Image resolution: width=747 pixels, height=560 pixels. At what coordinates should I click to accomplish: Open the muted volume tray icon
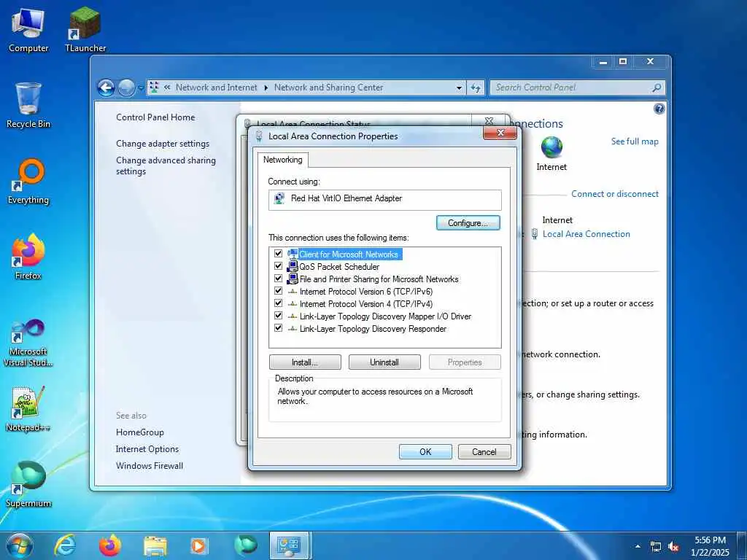click(x=673, y=547)
